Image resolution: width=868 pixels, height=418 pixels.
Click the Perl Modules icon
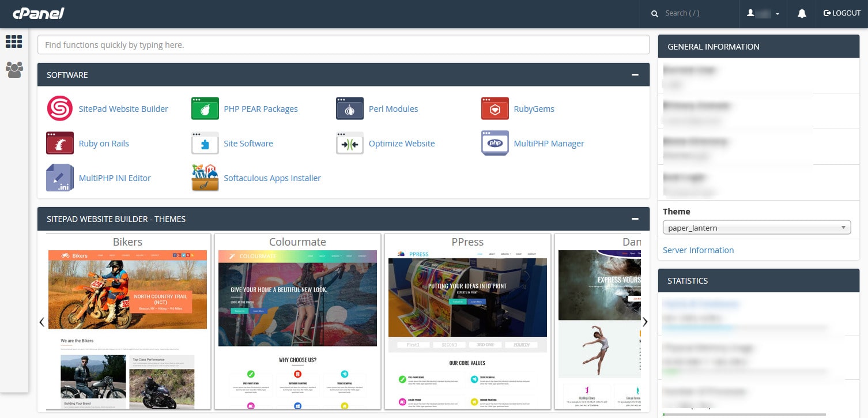pyautogui.click(x=350, y=108)
